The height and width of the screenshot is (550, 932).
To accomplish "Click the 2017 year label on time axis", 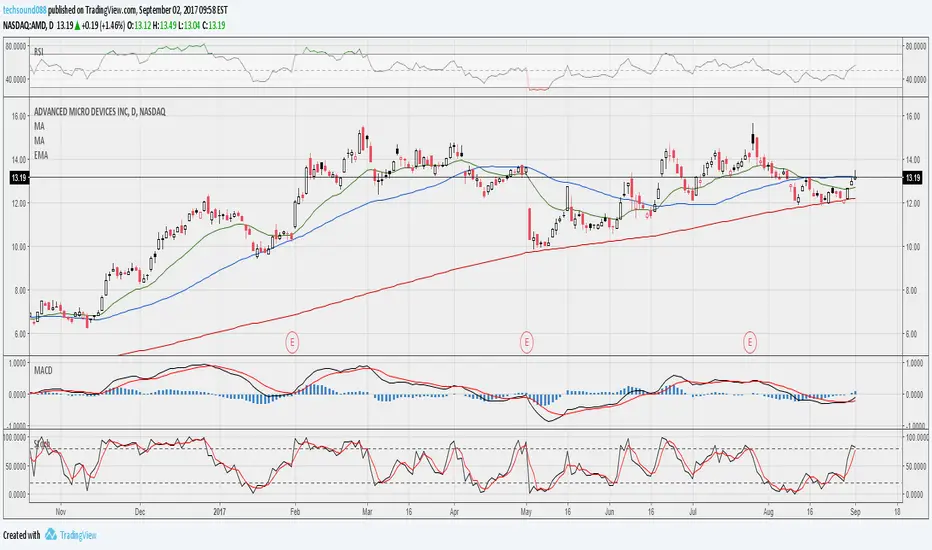I will [x=220, y=511].
